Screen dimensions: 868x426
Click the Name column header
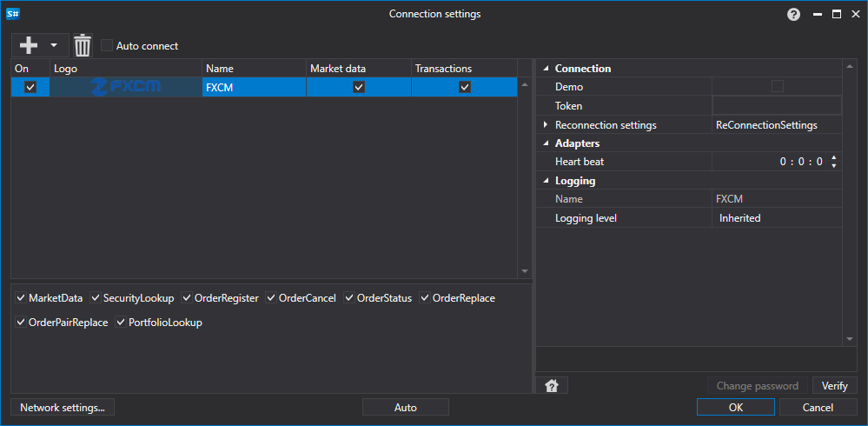(x=254, y=69)
